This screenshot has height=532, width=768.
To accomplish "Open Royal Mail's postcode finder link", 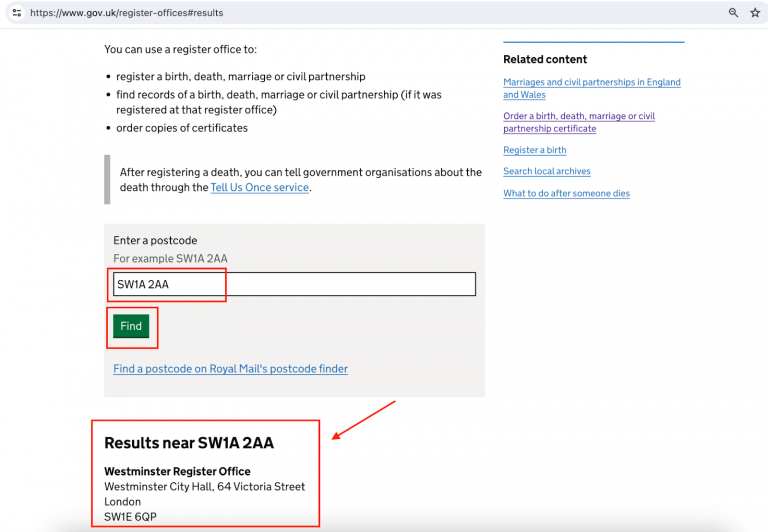I will point(230,369).
